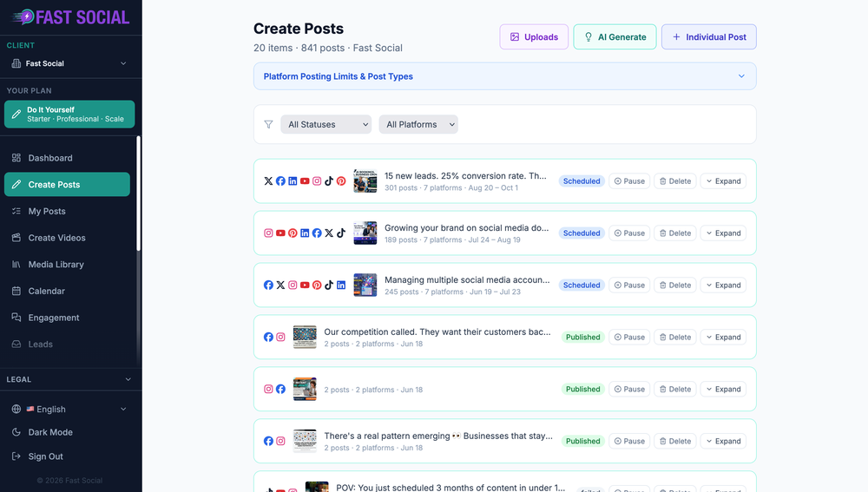Viewport: 868px width, 492px height.
Task: Click Facebook icon on There's a real pattern row
Action: 268,441
